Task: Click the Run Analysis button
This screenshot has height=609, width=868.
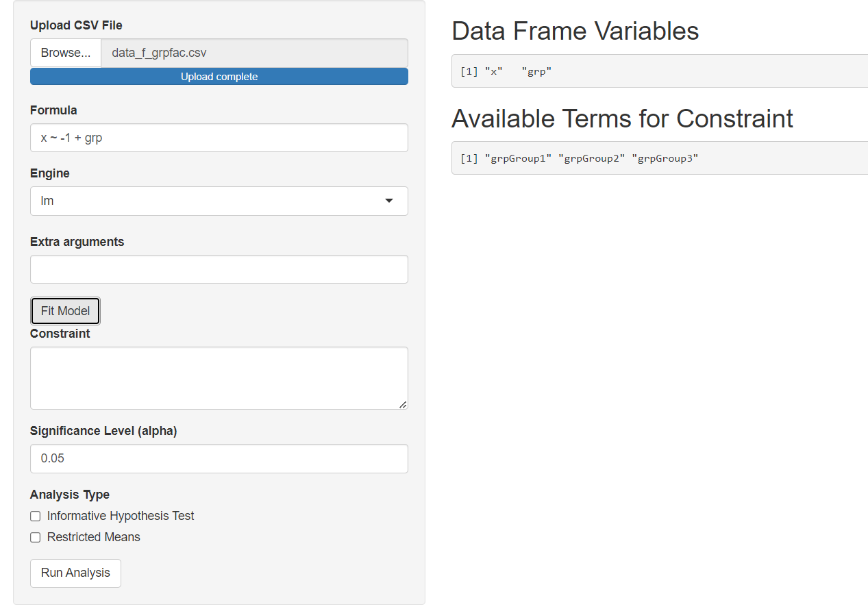Action: point(75,573)
